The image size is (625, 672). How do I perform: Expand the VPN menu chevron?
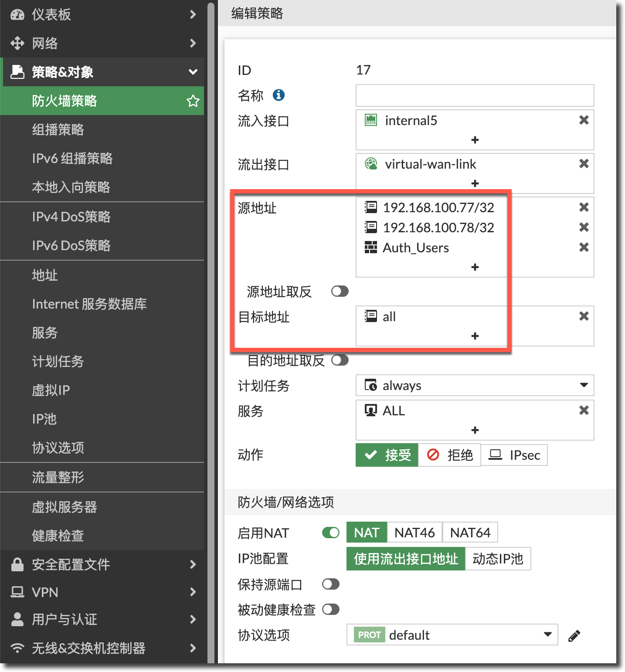pyautogui.click(x=193, y=592)
